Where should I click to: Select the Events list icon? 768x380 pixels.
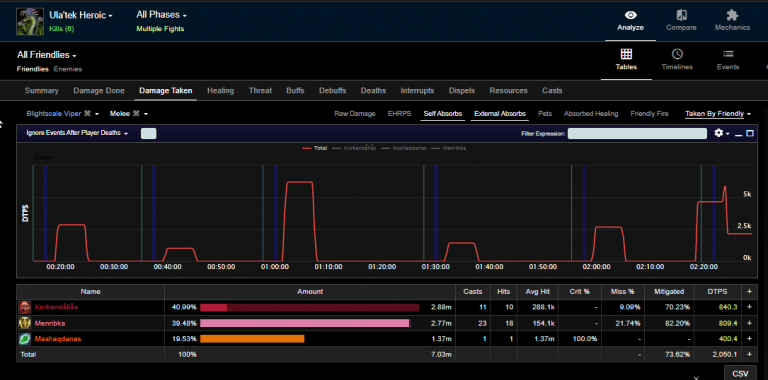[728, 54]
